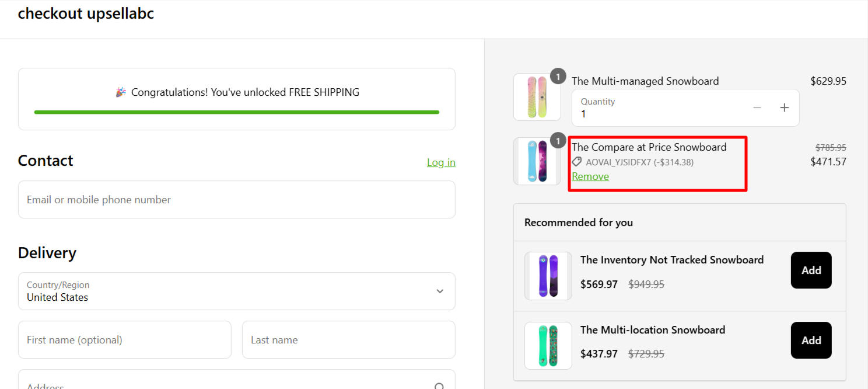Remove the Compare at Price Snowboard

[x=590, y=176]
